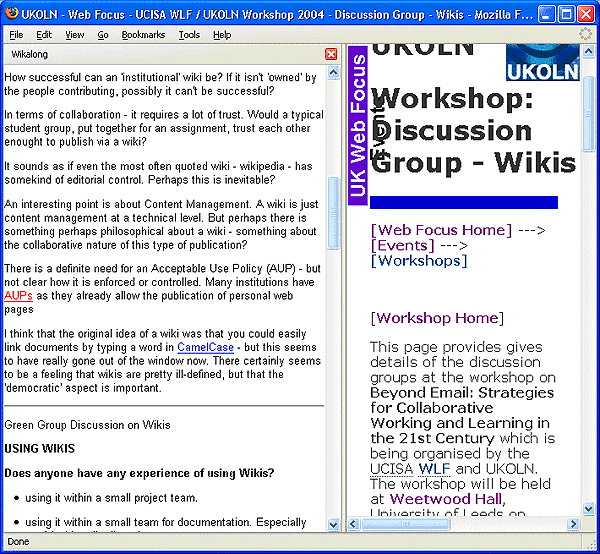The image size is (600, 554).
Task: Click the main page vertical scrollbar thumb
Action: 589,114
